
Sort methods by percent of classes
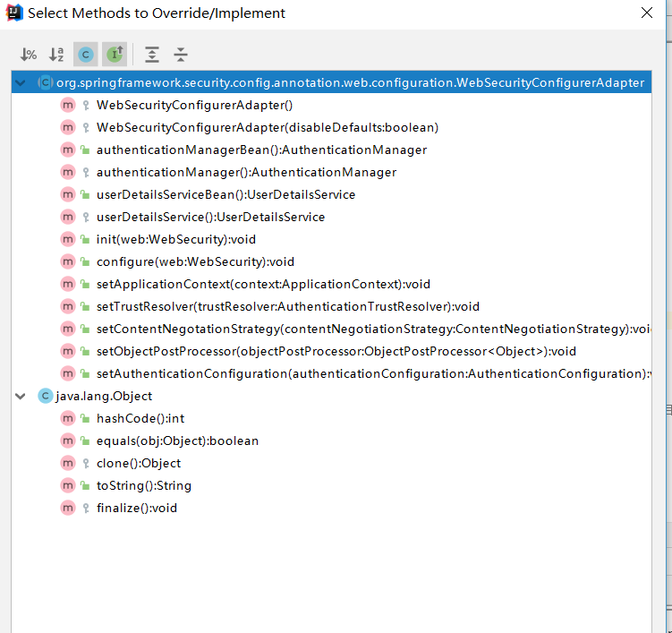point(29,55)
